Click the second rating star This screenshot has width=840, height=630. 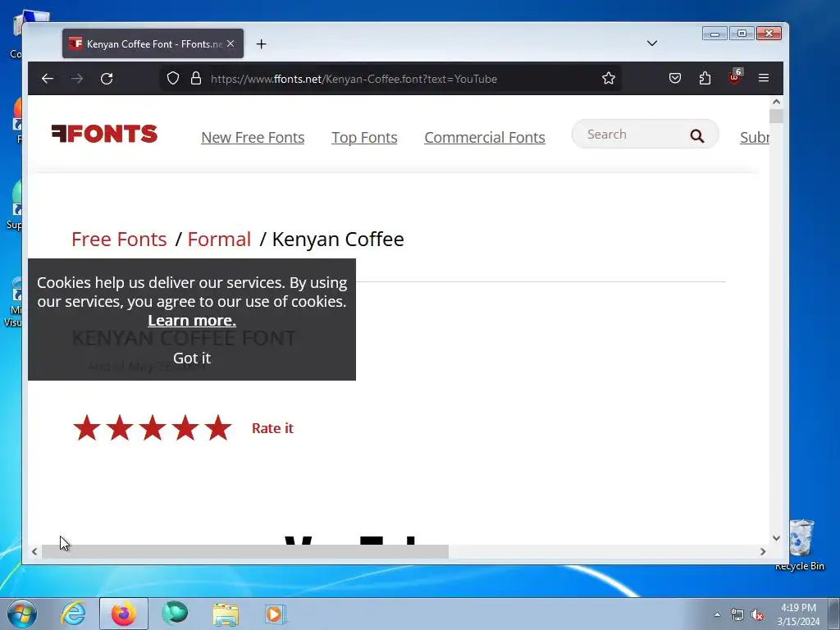click(120, 428)
